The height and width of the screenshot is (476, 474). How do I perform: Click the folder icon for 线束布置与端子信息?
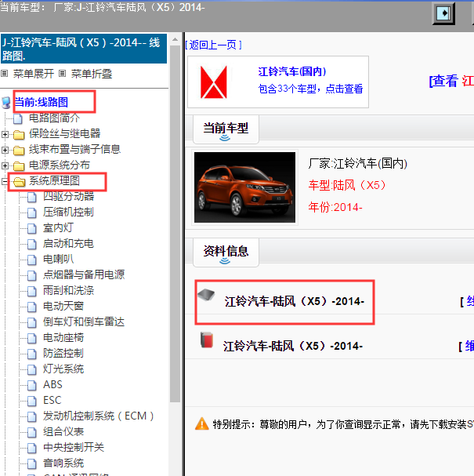pyautogui.click(x=19, y=150)
